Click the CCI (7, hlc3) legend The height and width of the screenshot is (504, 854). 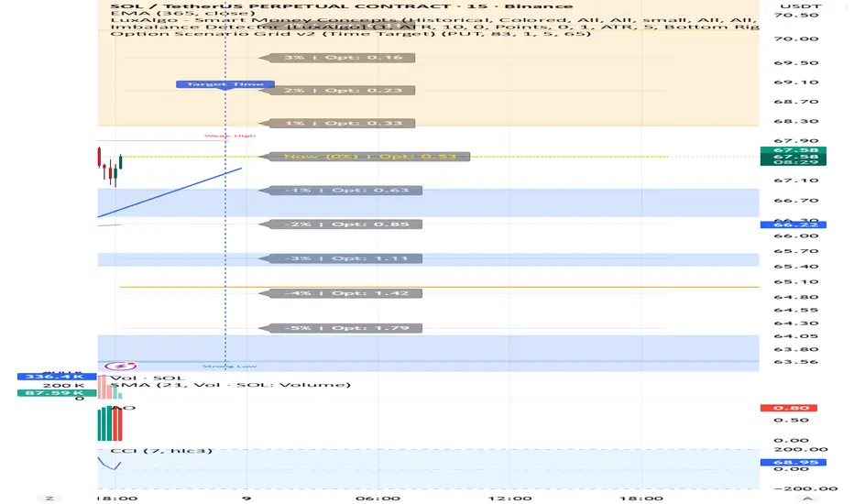click(161, 451)
